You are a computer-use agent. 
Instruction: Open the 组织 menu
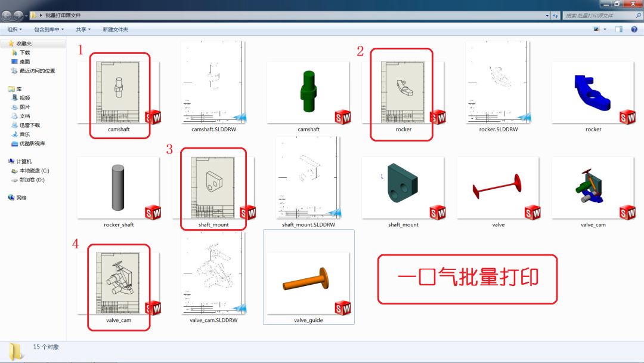click(x=14, y=30)
